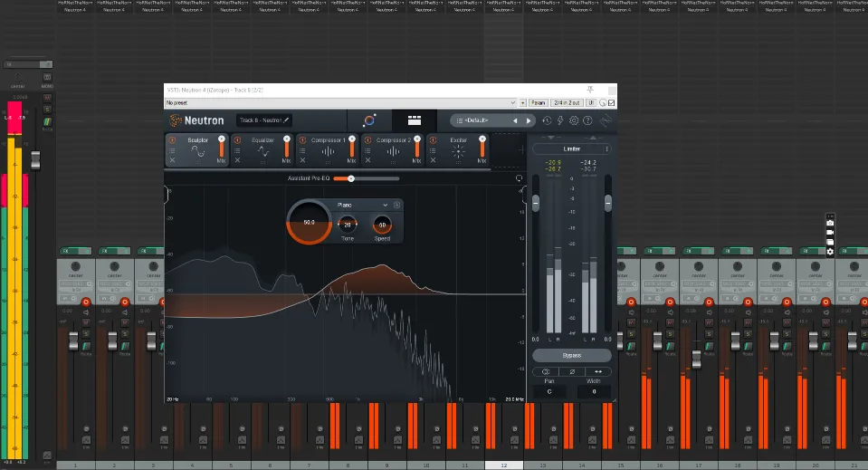Click the pencil icon to rename Track 8 - Neutron
Image resolution: width=868 pixels, height=470 pixels.
coord(286,120)
